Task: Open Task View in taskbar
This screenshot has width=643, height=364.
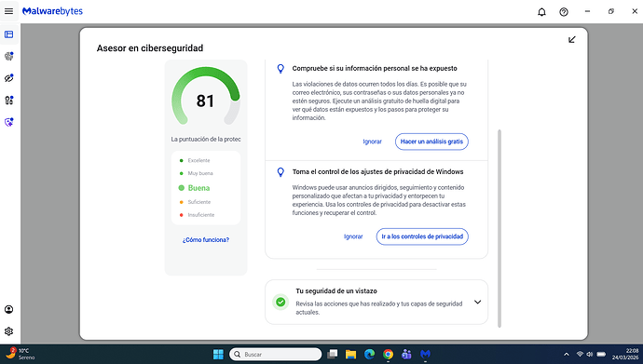Action: [x=332, y=354]
